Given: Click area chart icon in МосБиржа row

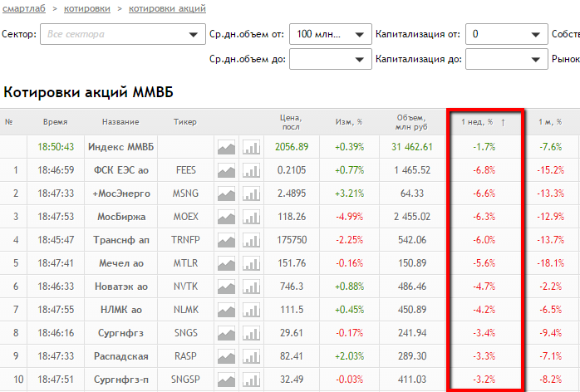Looking at the screenshot, I should click(226, 218).
